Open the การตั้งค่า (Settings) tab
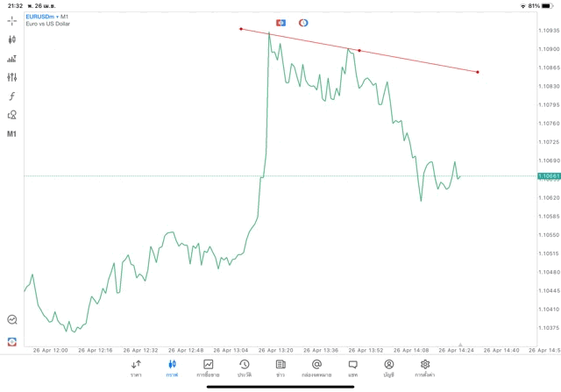The width and height of the screenshot is (561, 392). (x=425, y=368)
